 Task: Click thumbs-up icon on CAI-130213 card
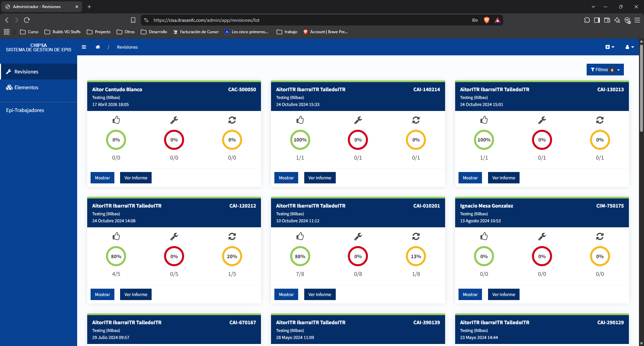coord(484,120)
